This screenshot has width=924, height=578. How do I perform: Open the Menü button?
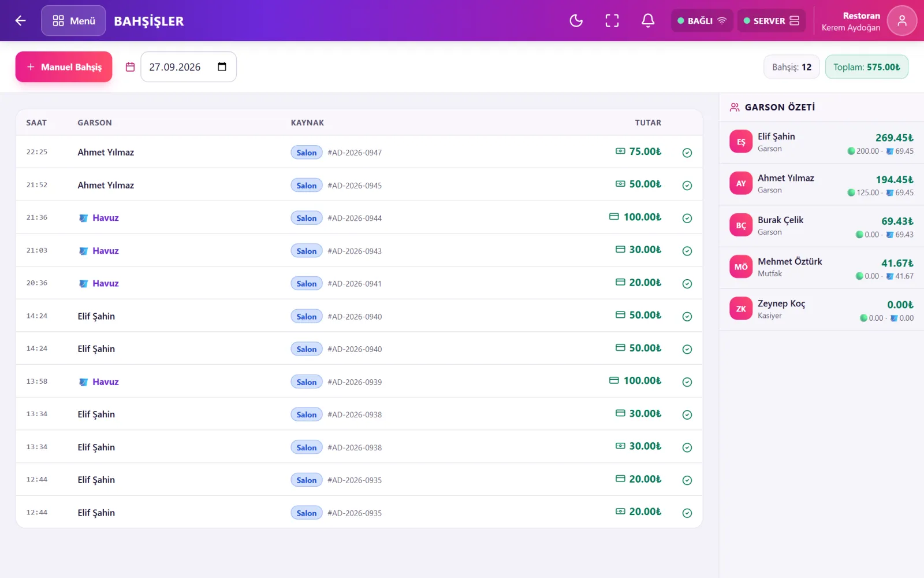coord(73,21)
